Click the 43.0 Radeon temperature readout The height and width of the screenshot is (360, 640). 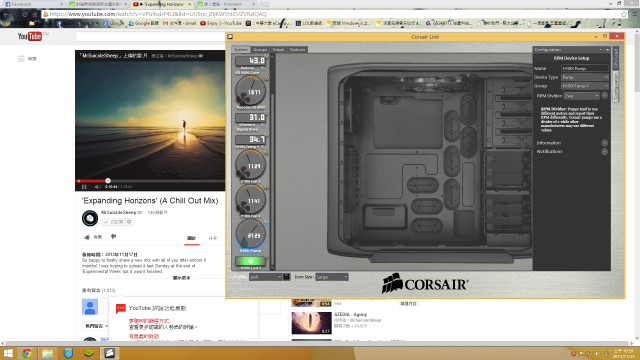(250, 61)
